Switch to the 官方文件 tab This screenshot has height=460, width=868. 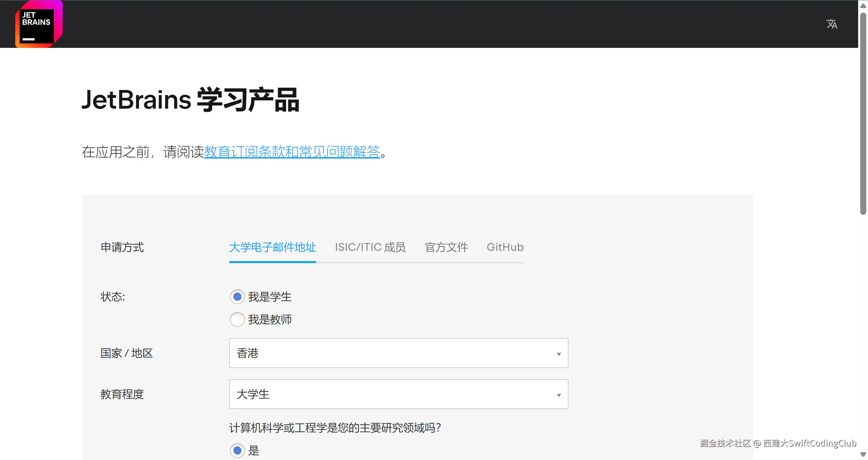coord(446,247)
